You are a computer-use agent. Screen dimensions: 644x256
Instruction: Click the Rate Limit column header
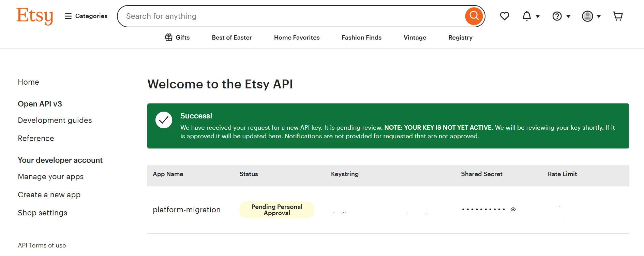(x=563, y=174)
